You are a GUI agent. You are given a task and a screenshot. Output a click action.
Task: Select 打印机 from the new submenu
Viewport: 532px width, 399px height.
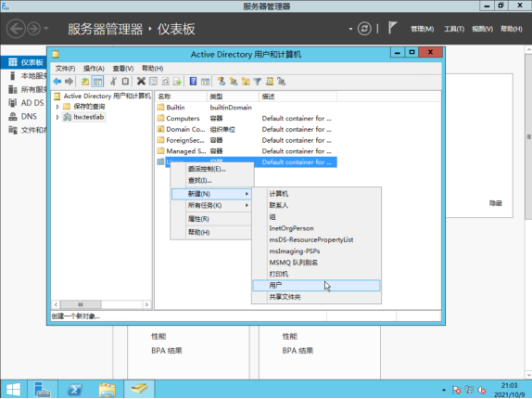[x=316, y=274]
